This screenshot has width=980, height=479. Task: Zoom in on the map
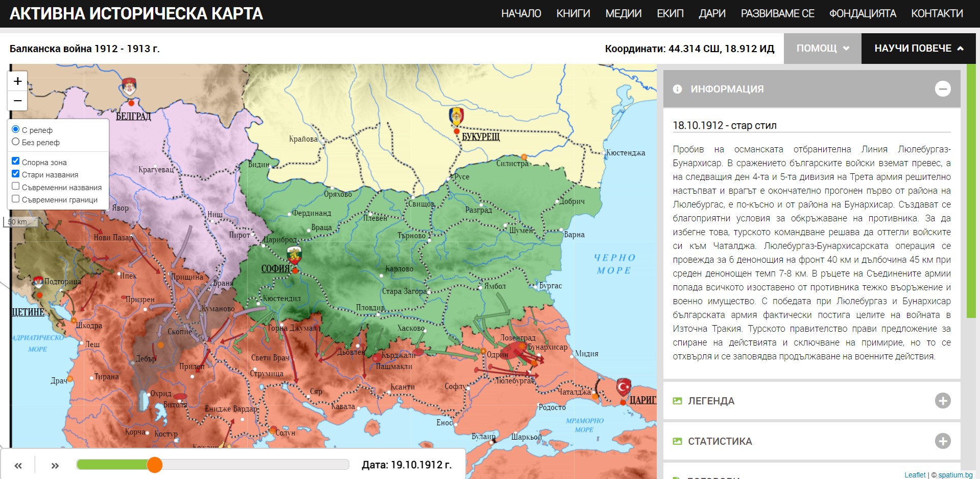[x=17, y=81]
